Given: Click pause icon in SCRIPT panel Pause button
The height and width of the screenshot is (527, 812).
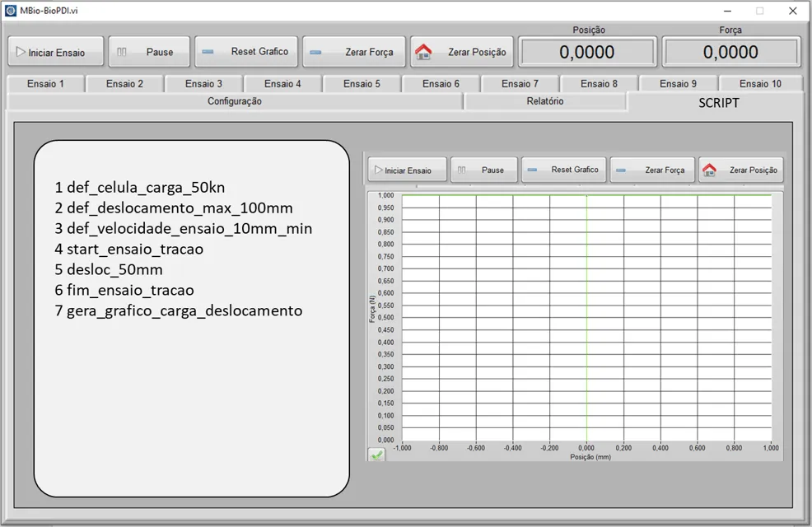Looking at the screenshot, I should (462, 170).
